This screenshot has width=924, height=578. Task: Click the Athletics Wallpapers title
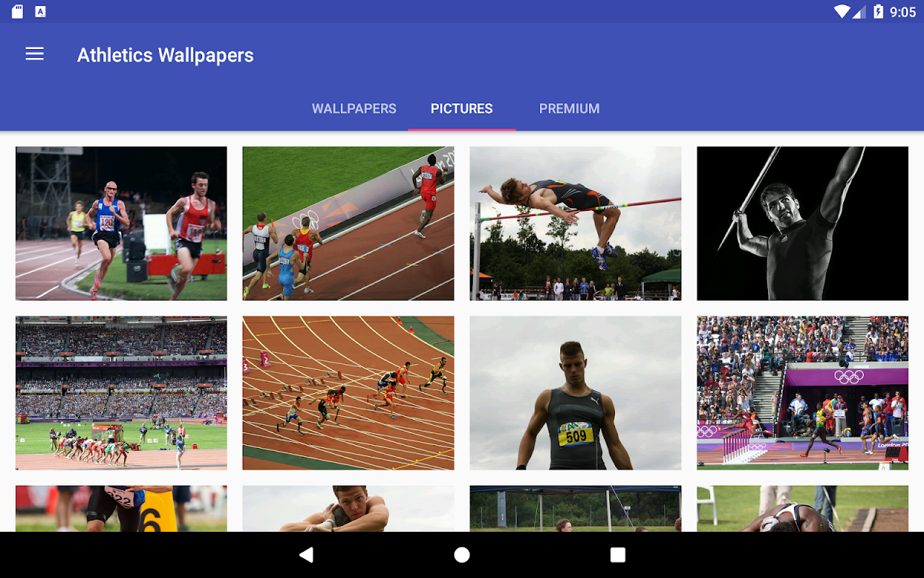pos(165,55)
